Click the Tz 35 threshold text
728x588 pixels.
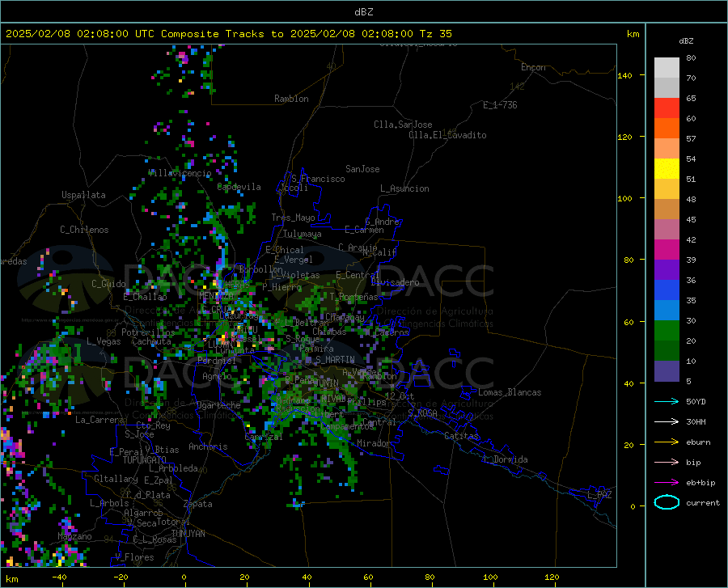[435, 34]
